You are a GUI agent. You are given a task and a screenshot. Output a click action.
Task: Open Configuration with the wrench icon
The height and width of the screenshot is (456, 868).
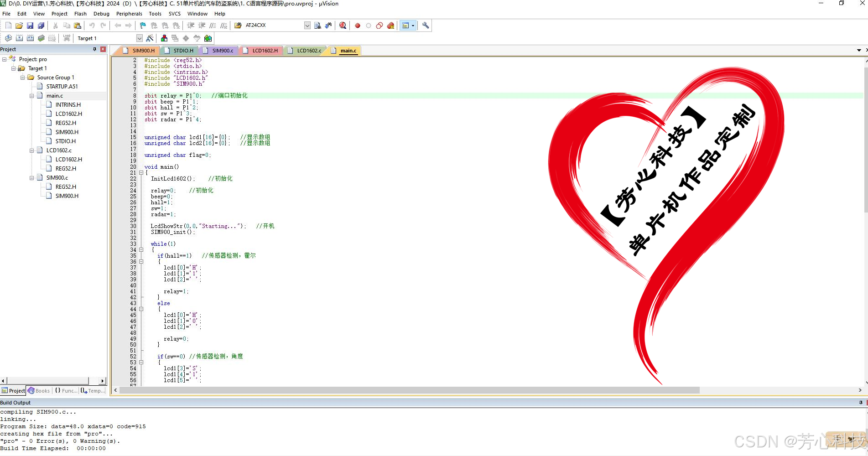click(426, 26)
